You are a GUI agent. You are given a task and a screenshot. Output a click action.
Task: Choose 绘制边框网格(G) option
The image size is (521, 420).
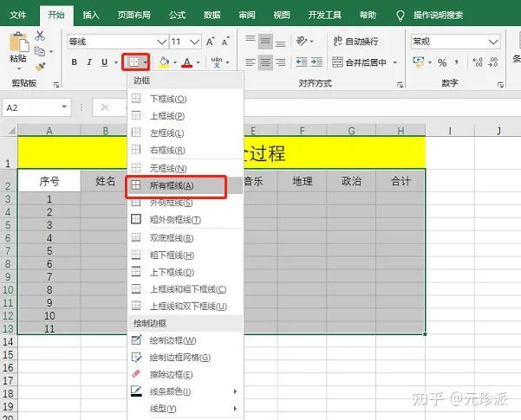click(185, 358)
